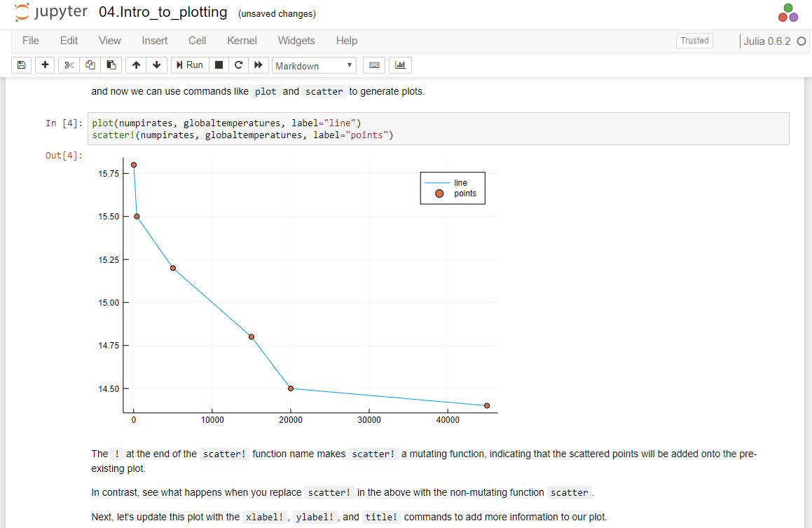Interrupt the kernel with stop icon
This screenshot has height=528, width=812.
point(219,65)
